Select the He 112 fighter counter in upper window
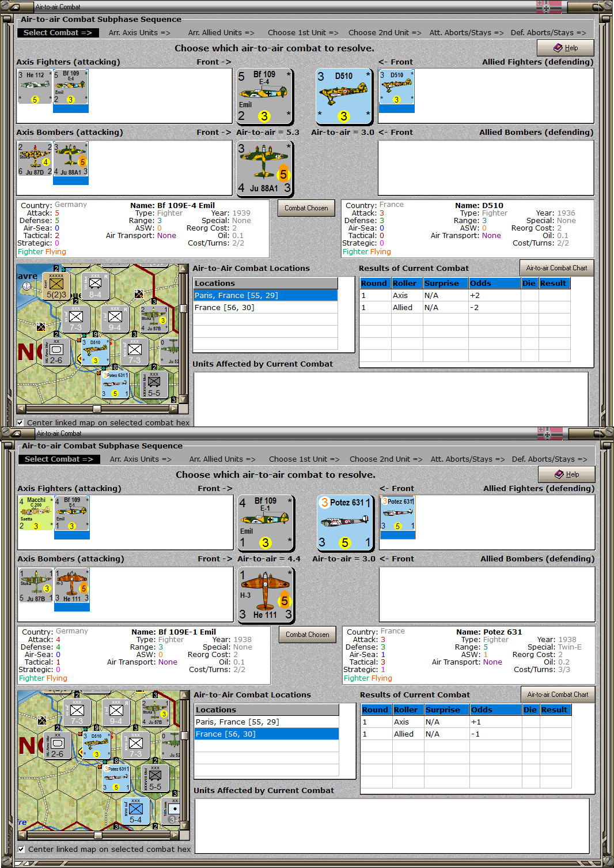Screen dimensions: 614x868 (x=35, y=87)
